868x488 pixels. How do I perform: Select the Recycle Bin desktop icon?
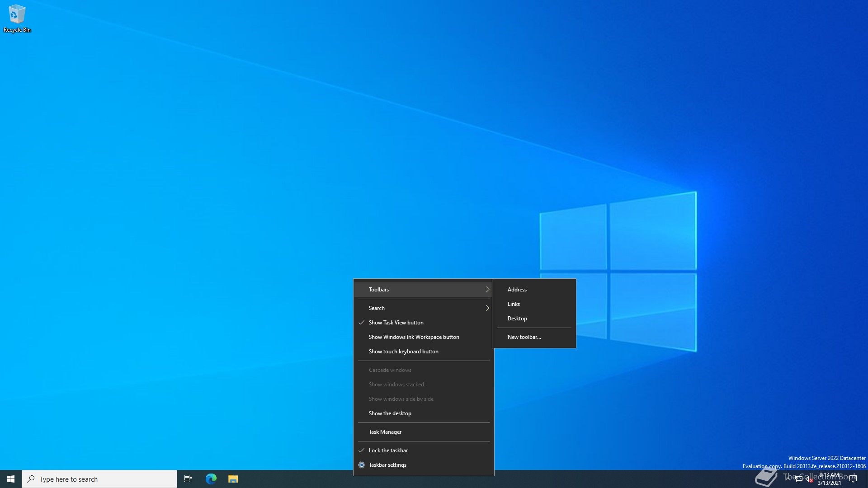click(17, 18)
